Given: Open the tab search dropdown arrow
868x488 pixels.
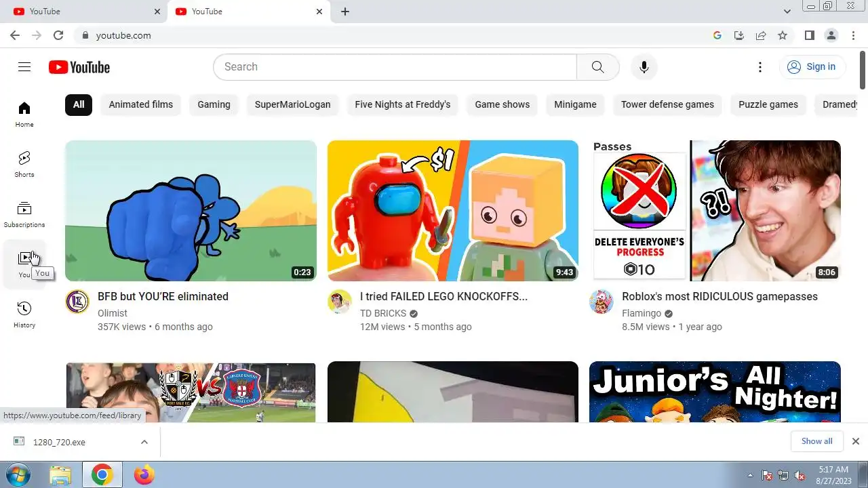Looking at the screenshot, I should pos(787,12).
